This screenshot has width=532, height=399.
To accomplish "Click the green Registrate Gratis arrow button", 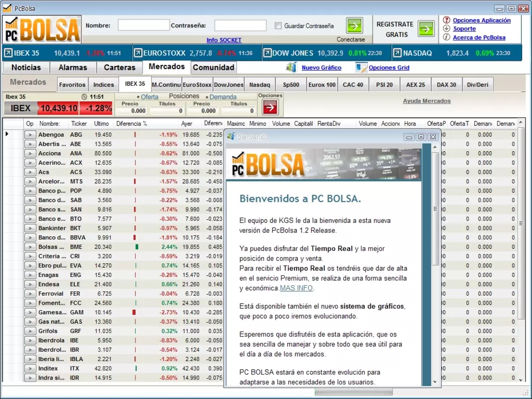I will (x=426, y=28).
